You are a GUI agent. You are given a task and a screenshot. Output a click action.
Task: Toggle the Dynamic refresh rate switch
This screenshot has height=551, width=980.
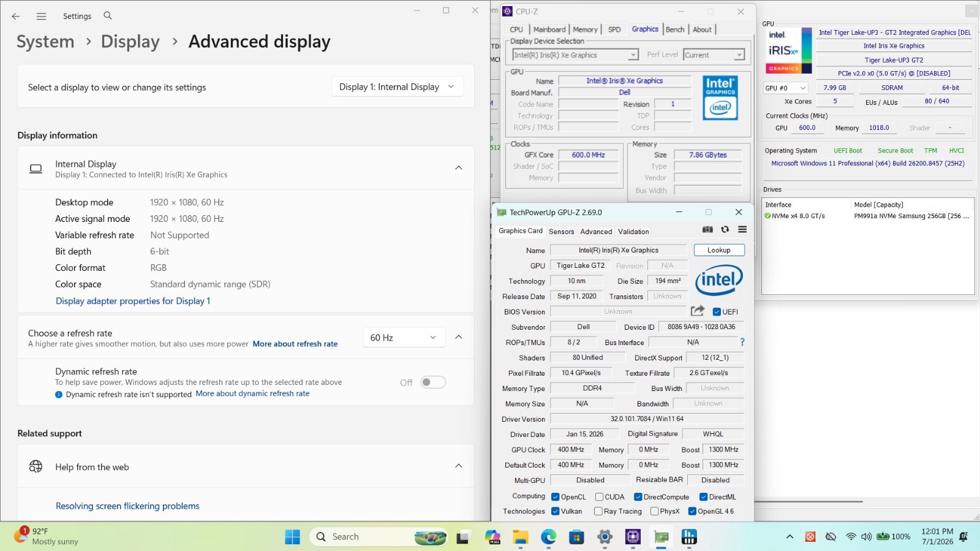coord(433,382)
